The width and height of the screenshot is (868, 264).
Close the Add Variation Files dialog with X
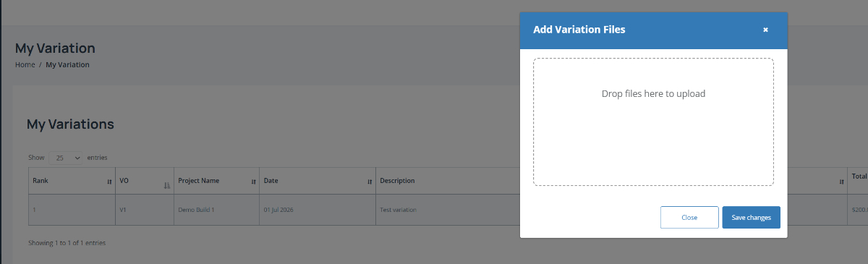(765, 30)
